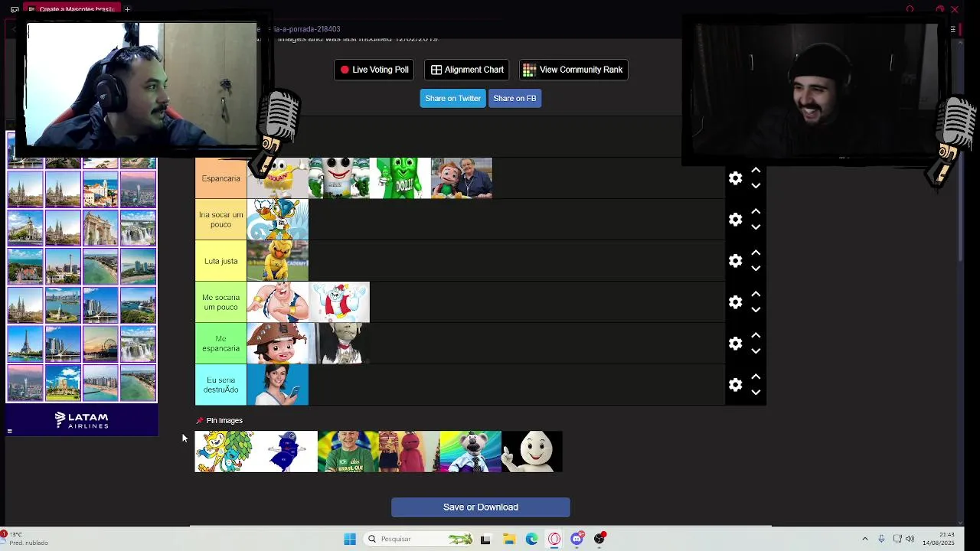The width and height of the screenshot is (980, 551).
Task: Open settings gear for Iria socar um pouco tier
Action: [x=735, y=220]
